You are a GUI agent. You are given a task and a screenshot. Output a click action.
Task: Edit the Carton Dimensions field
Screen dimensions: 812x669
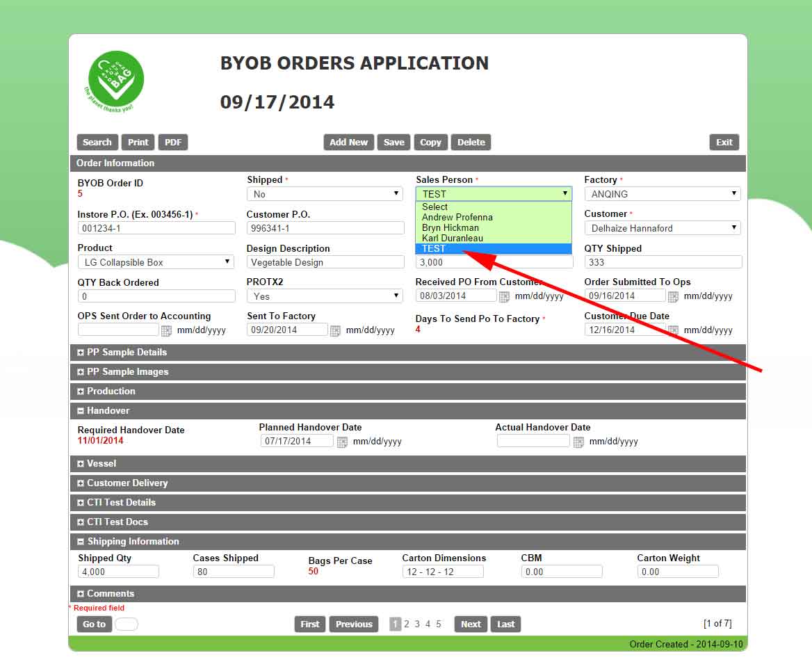(x=443, y=572)
